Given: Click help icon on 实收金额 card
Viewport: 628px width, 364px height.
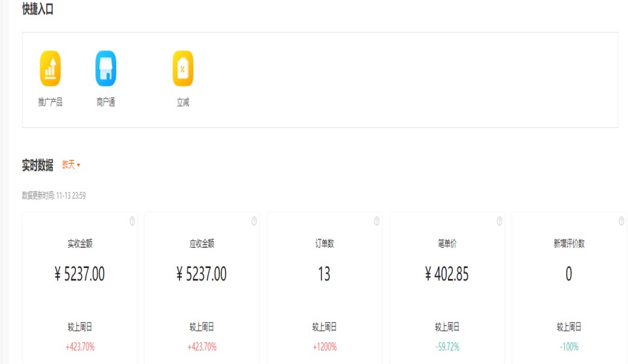Looking at the screenshot, I should point(132,221).
